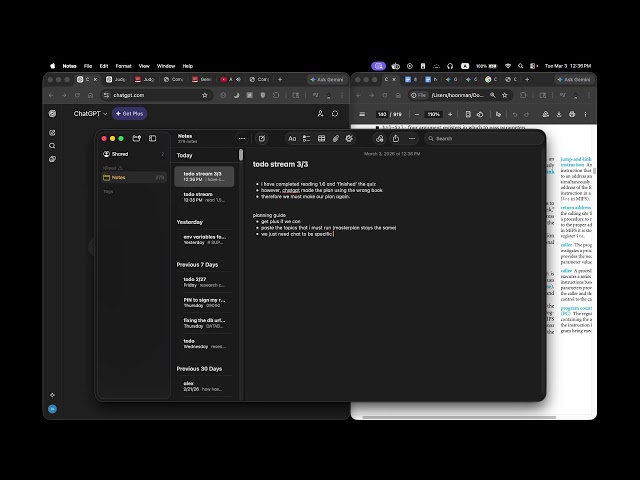
Task: Click the PDF page number field
Action: coord(382,114)
